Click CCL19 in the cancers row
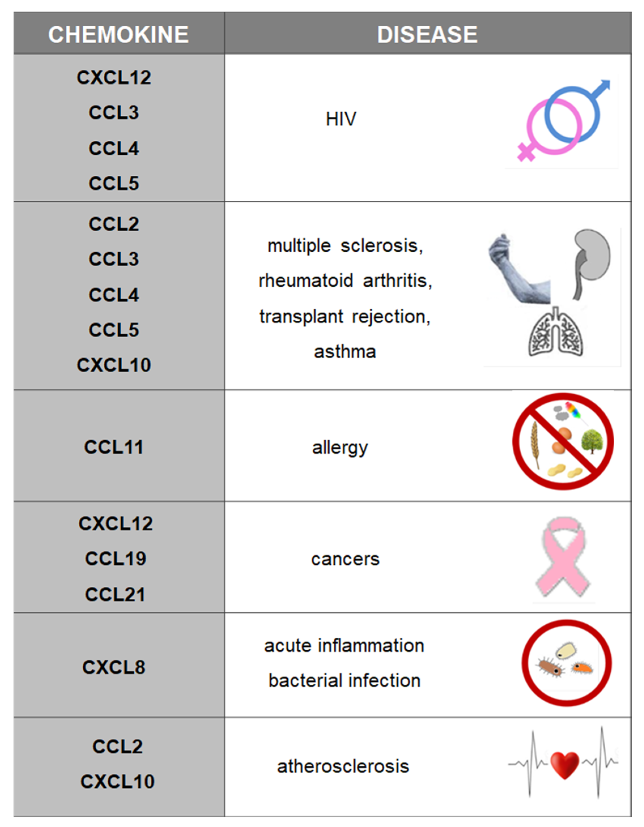 click(x=116, y=558)
